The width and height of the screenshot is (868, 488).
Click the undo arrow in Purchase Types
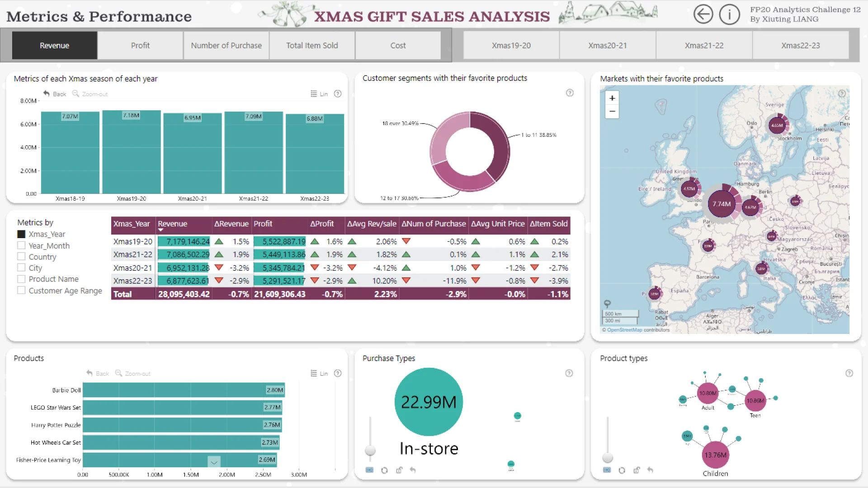413,470
